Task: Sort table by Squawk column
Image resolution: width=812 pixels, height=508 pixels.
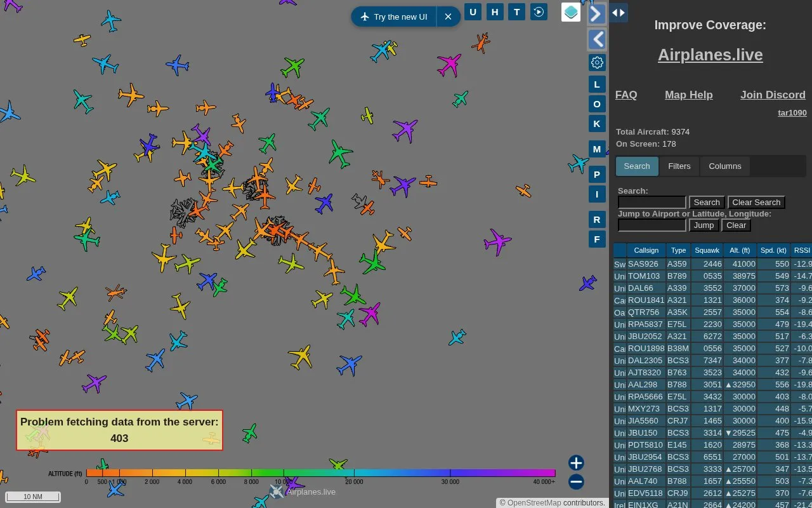Action: coord(707,250)
